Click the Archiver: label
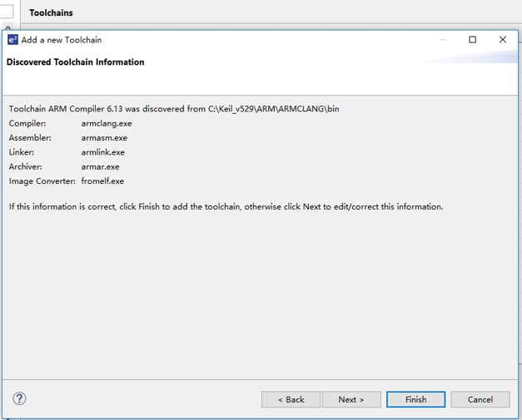 25,166
